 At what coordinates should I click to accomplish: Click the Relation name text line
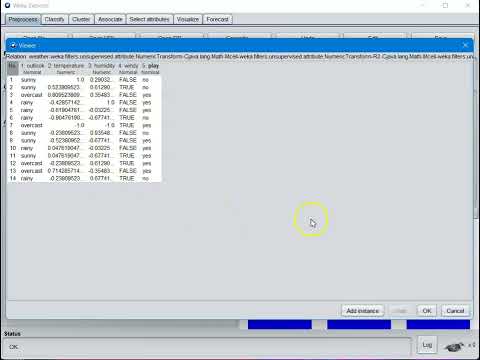tap(239, 57)
